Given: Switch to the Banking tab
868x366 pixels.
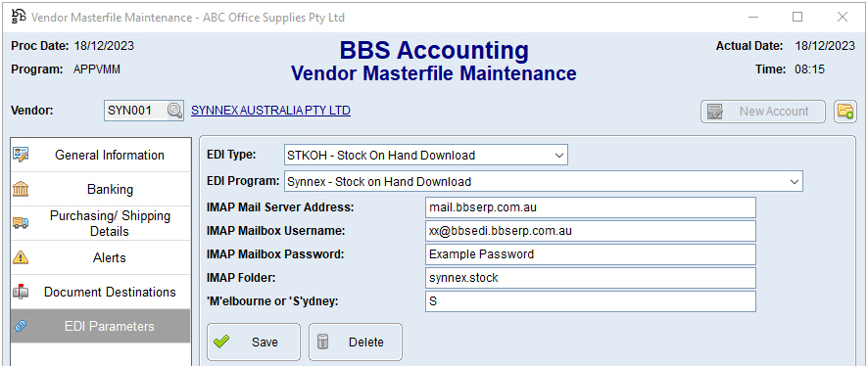Looking at the screenshot, I should click(101, 189).
